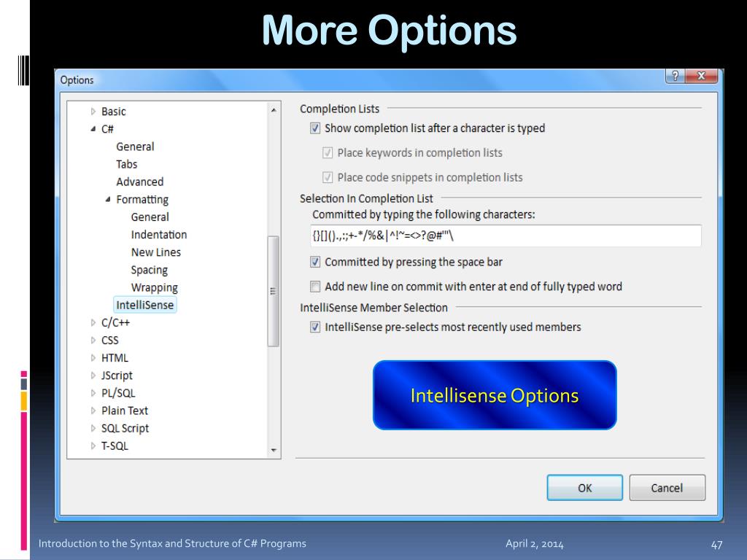Click the Intellisense Options blue callout
Screen dimensions: 747x560
coord(495,395)
